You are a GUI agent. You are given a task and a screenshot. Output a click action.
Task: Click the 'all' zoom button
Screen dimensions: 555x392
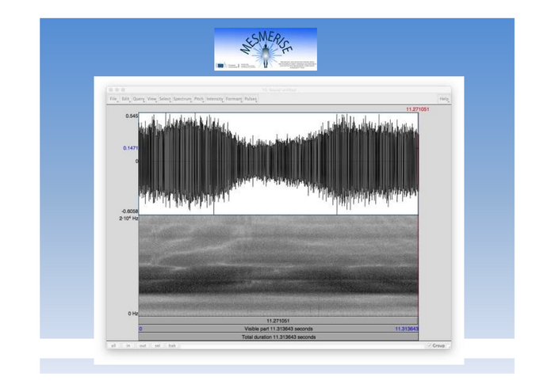[x=113, y=346]
